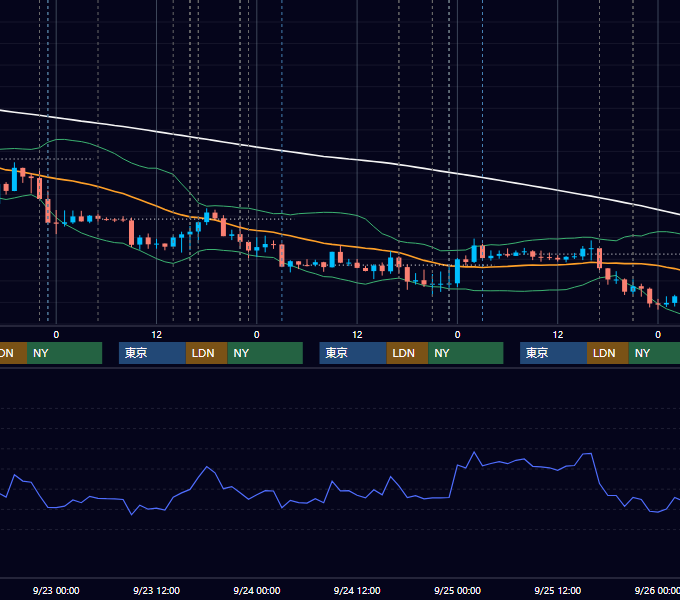Click the 9/25 12:00 time axis label
680x600 pixels.
point(558,590)
